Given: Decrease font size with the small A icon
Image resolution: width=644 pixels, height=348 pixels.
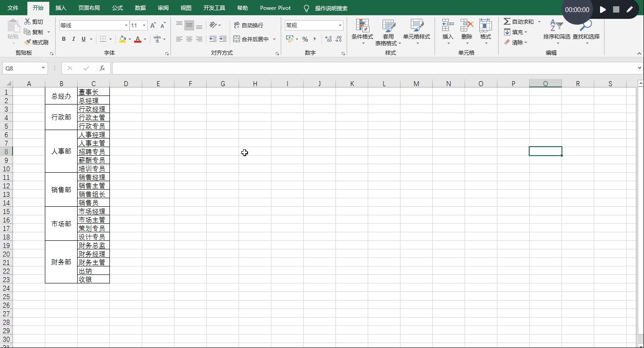Looking at the screenshot, I should tap(162, 26).
